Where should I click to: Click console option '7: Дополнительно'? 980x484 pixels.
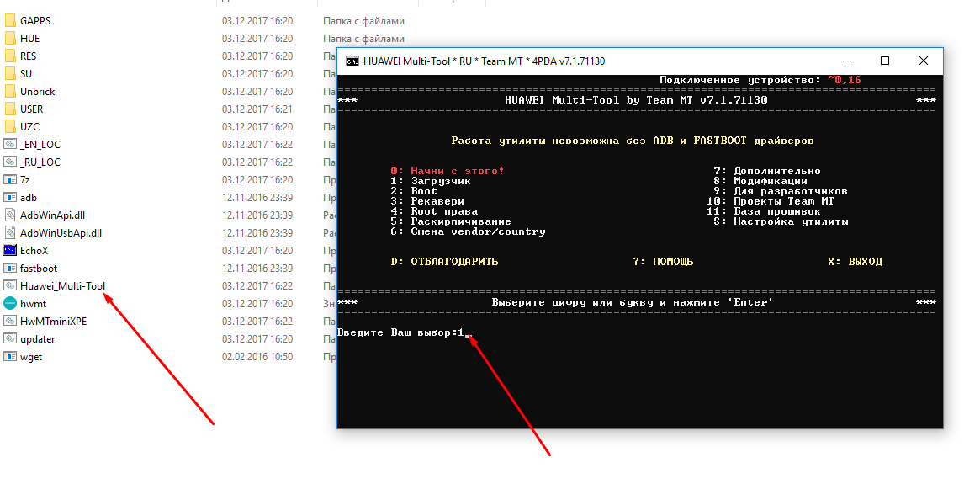(767, 171)
